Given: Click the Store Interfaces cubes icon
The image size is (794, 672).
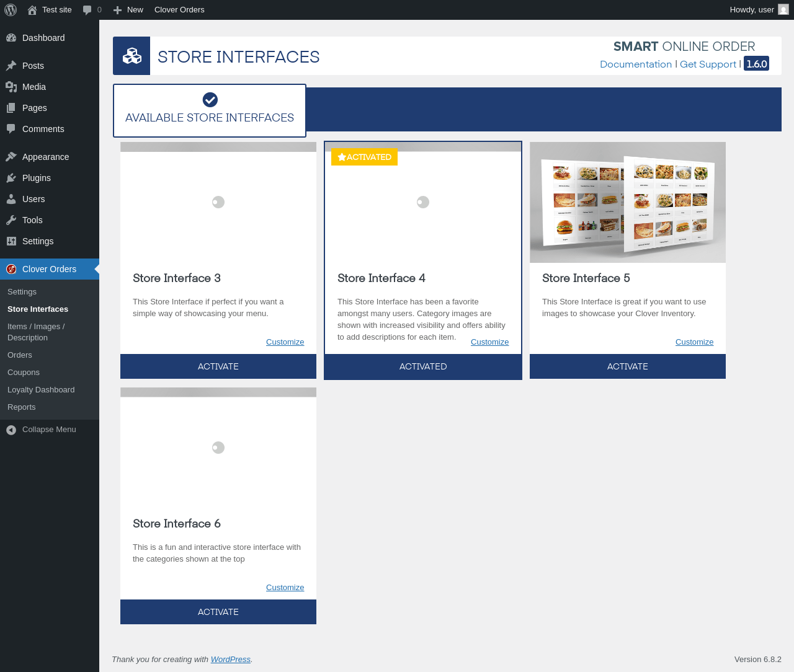Looking at the screenshot, I should click(132, 56).
